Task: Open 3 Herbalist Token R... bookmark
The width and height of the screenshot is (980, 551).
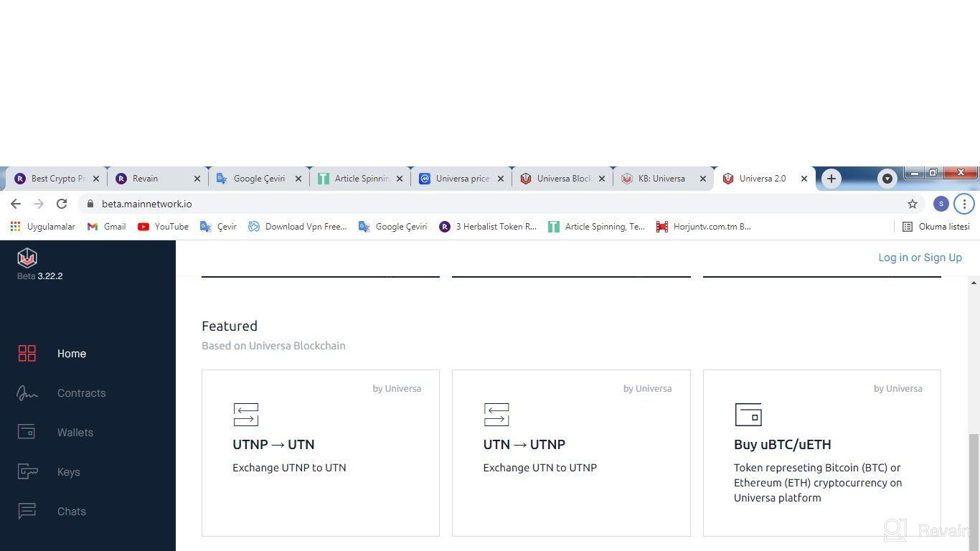Action: (x=488, y=227)
